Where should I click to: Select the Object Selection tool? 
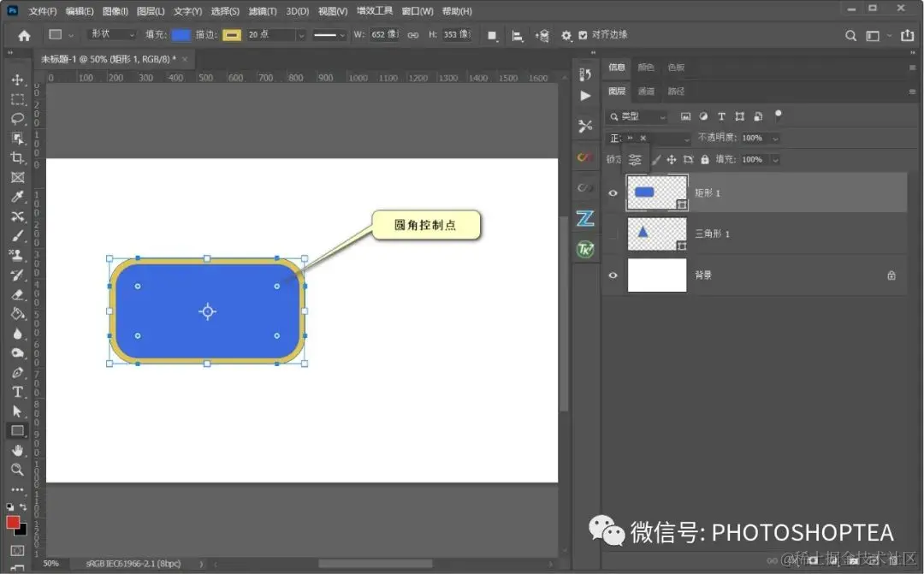(x=18, y=139)
